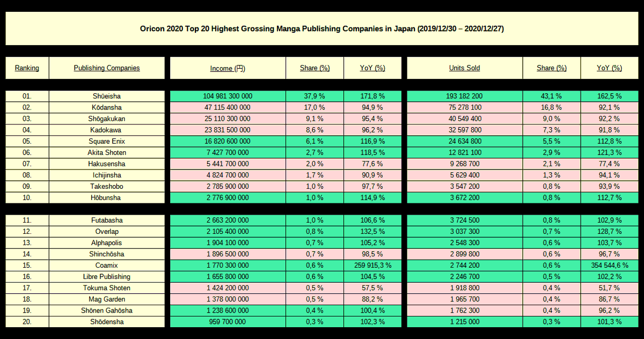Select the Tokuma Shoten company cell
Image resolution: width=644 pixels, height=339 pixels.
tap(107, 288)
